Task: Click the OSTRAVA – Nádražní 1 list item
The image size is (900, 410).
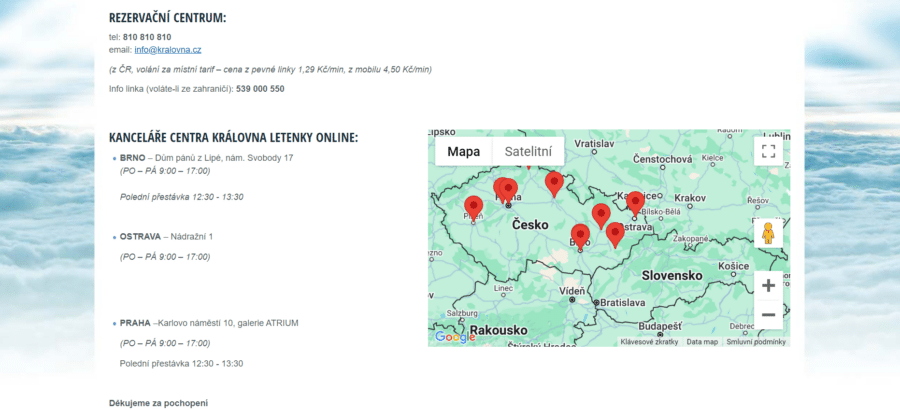Action: (166, 237)
